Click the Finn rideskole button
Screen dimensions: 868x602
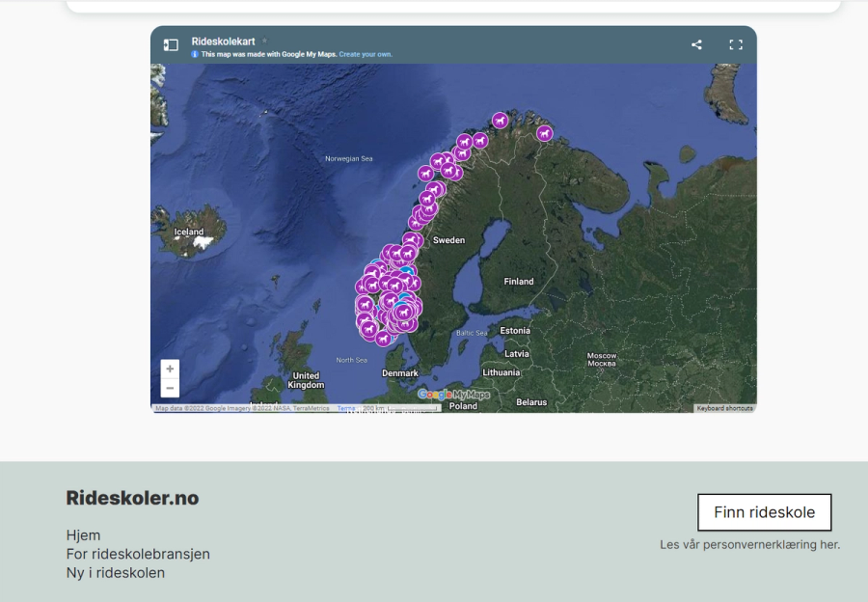pos(765,512)
